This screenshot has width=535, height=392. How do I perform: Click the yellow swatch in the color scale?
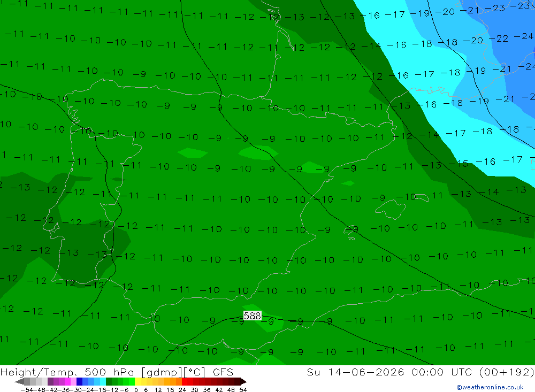[x=137, y=382]
